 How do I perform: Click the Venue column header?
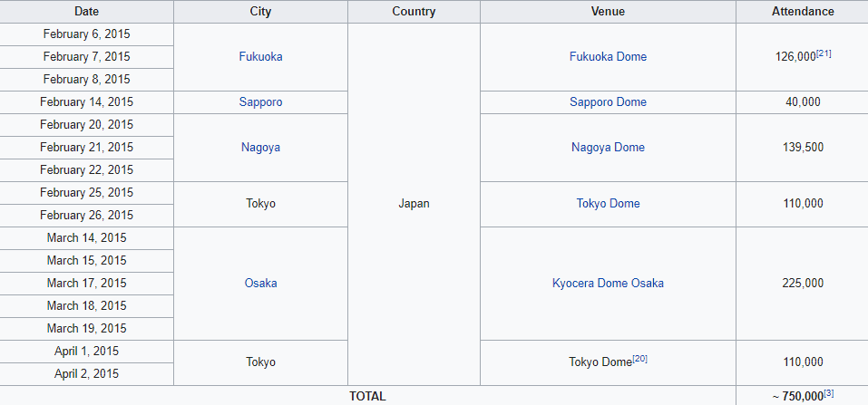pos(608,12)
